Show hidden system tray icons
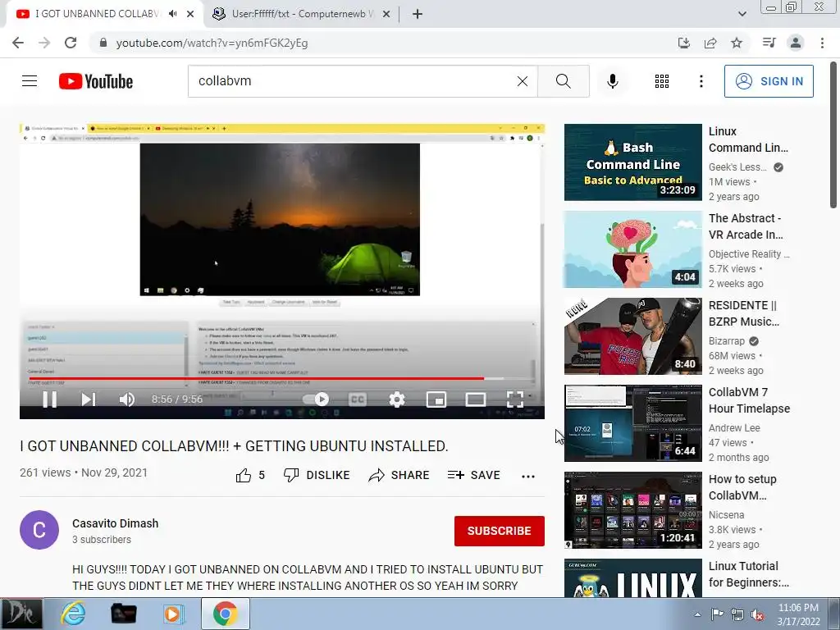Screen dimensions: 840x630 click(697, 614)
